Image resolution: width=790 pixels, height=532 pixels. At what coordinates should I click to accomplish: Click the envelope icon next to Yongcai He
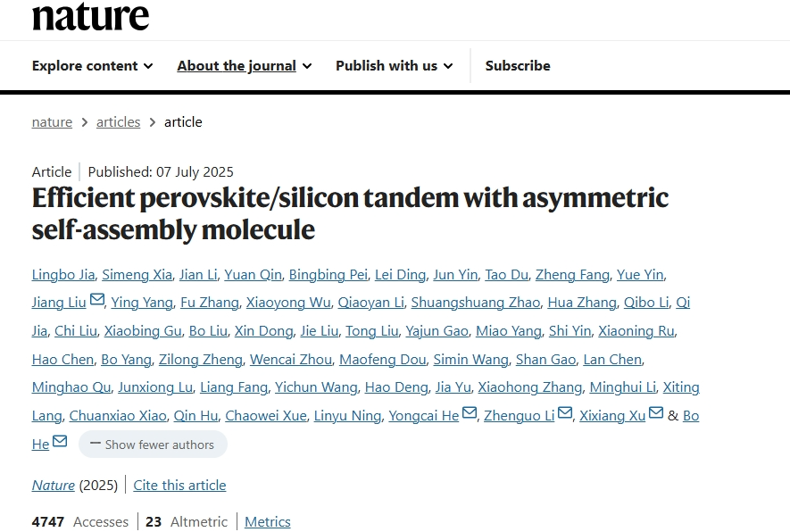pos(470,413)
